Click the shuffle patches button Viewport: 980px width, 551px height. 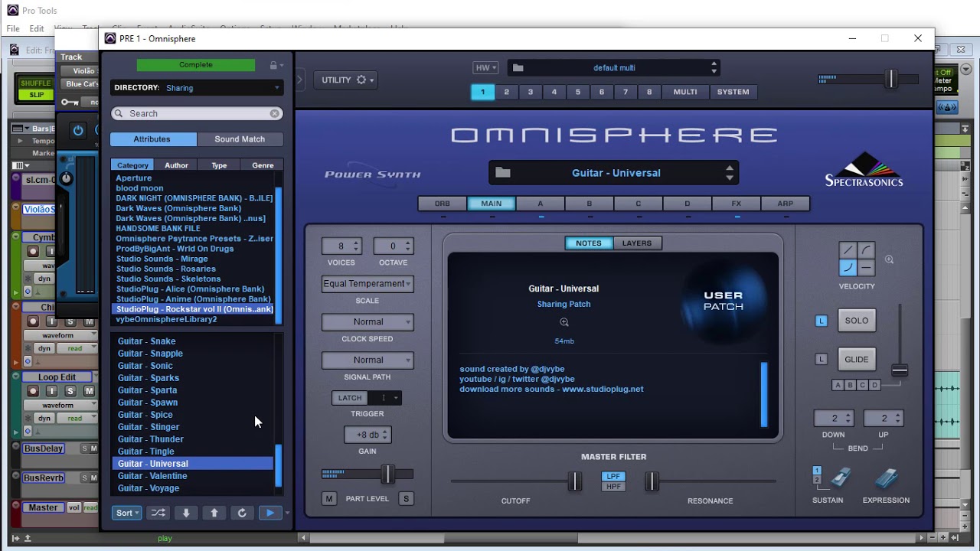point(158,513)
